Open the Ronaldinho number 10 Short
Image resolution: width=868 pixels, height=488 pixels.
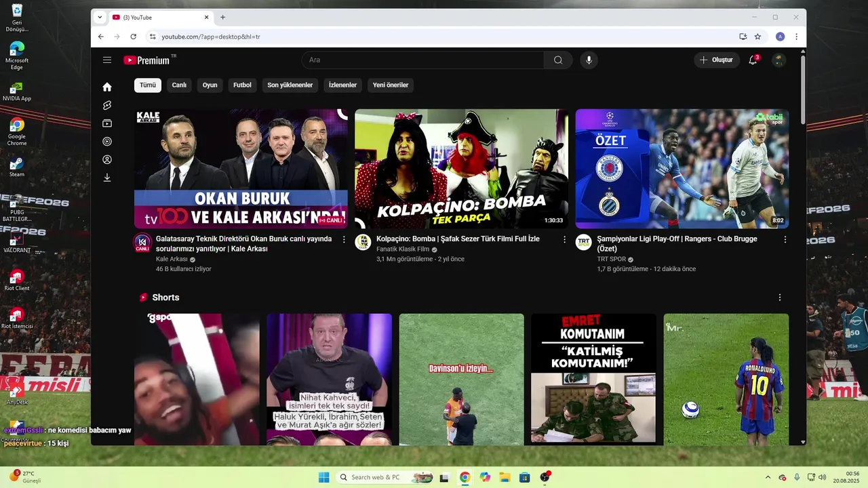pos(726,379)
